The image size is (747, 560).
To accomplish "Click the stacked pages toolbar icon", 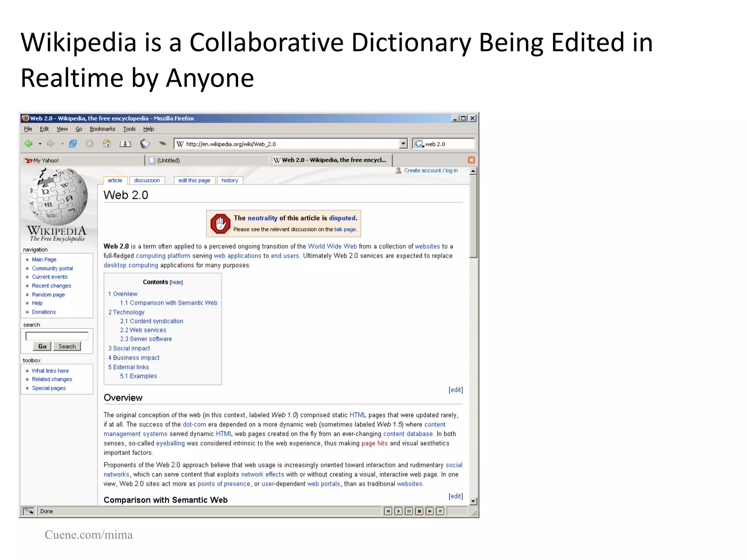I will tap(145, 144).
